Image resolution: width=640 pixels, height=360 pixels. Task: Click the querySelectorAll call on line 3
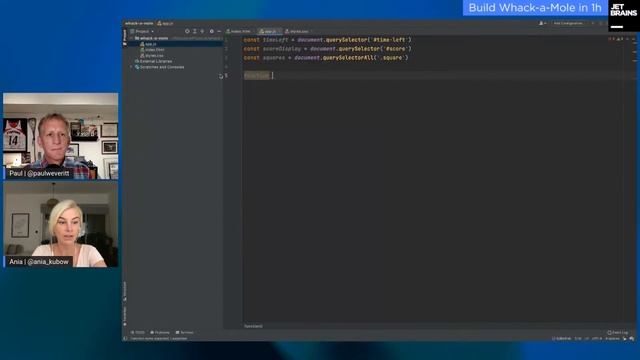coord(347,58)
